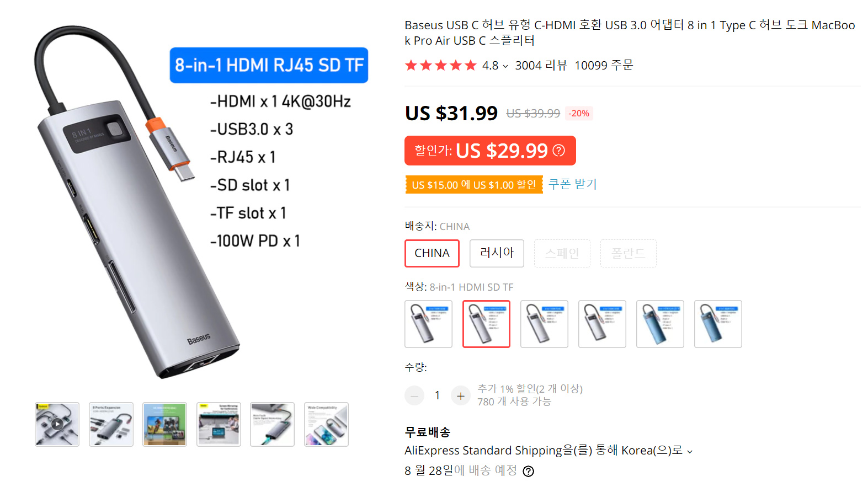Click the help icon next to US $29.99
Image resolution: width=868 pixels, height=487 pixels.
click(558, 151)
